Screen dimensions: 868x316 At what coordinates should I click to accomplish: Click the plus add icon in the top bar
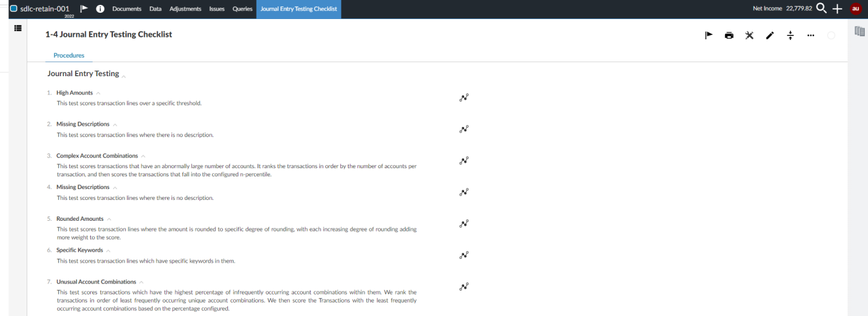(x=838, y=9)
